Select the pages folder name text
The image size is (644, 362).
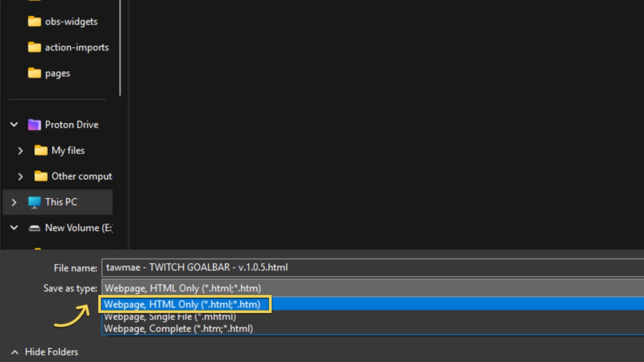pos(58,73)
